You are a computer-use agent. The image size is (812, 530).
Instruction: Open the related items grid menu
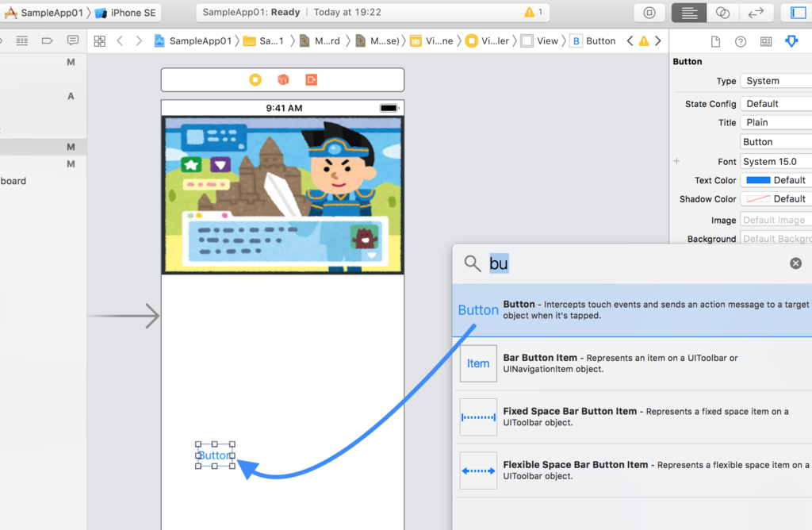(x=99, y=41)
